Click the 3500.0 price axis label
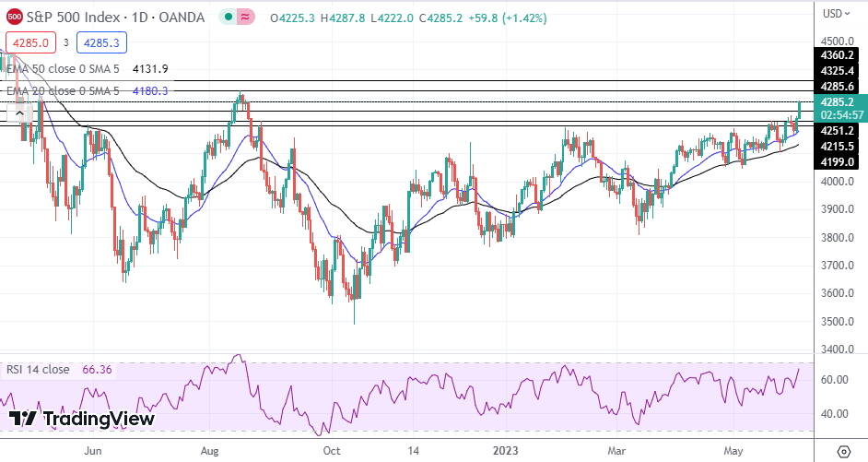 (837, 321)
